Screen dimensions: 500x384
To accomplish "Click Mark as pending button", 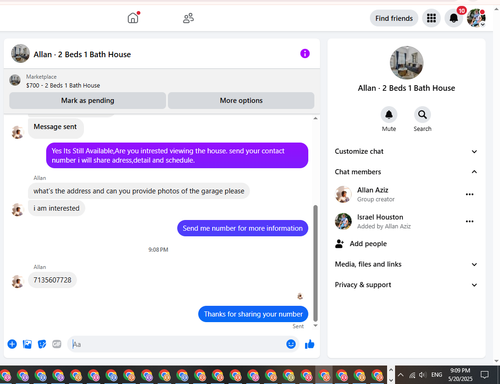I will click(x=88, y=100).
